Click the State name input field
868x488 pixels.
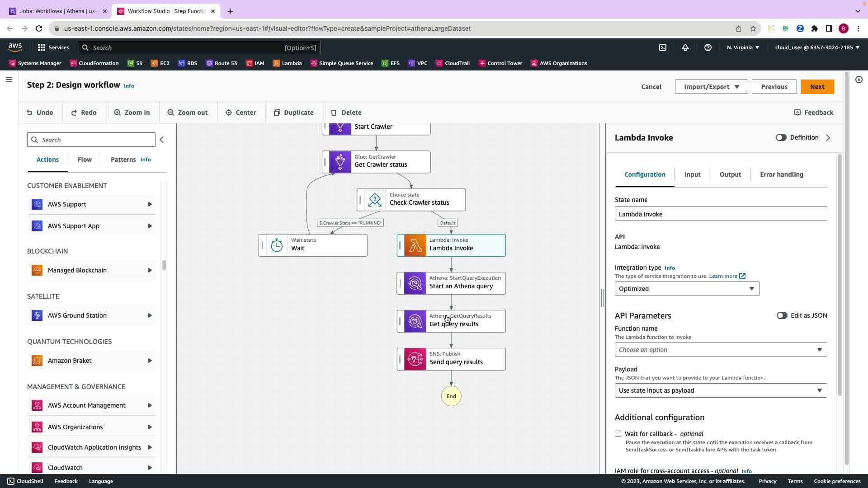720,214
